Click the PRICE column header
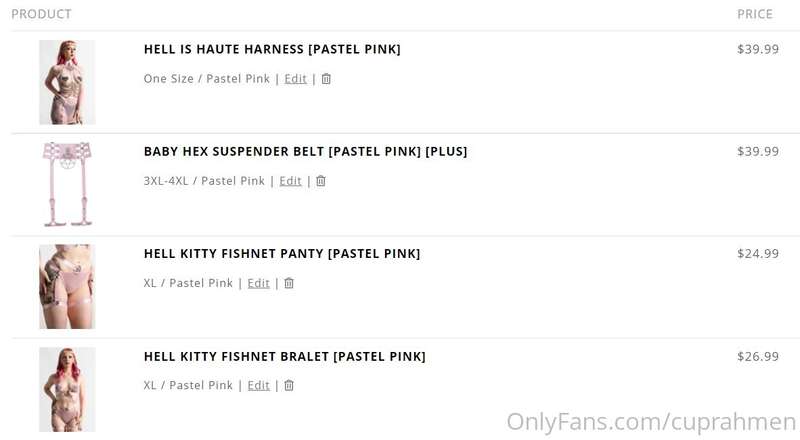Screen dimensions: 800x440 tap(755, 14)
